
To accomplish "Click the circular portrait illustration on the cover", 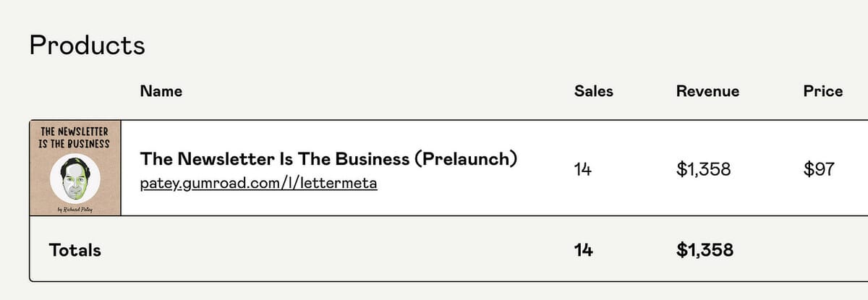I will tap(75, 179).
